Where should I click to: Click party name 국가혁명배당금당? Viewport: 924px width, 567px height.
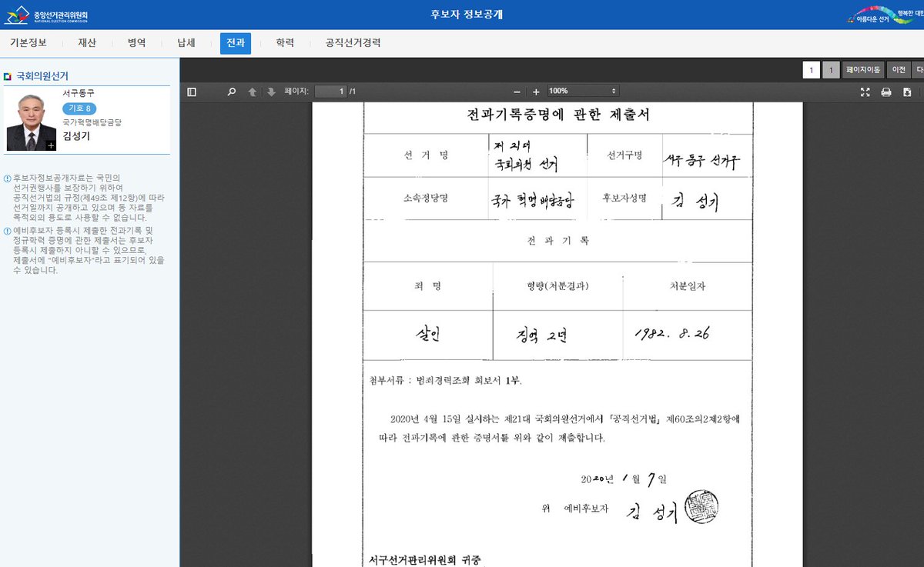(x=92, y=122)
